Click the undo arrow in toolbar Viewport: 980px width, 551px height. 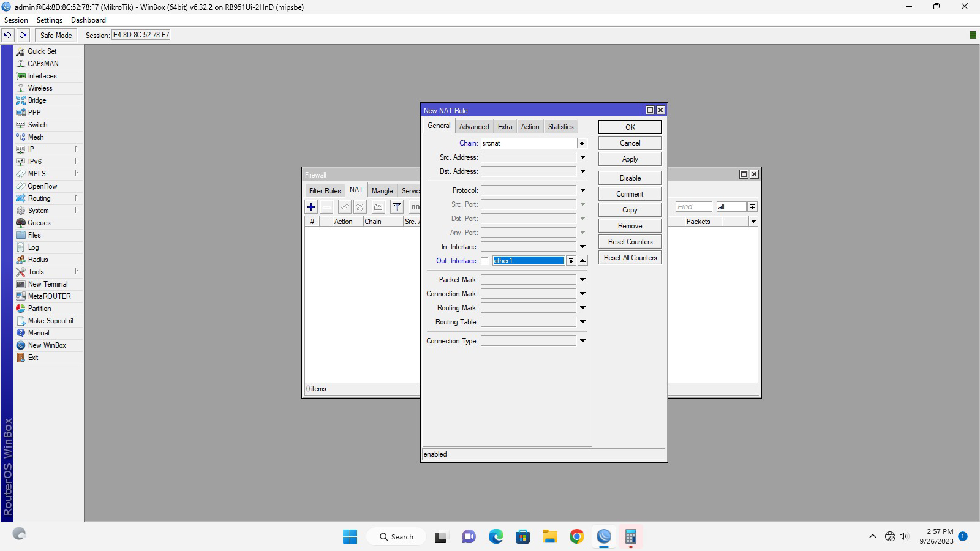coord(8,36)
